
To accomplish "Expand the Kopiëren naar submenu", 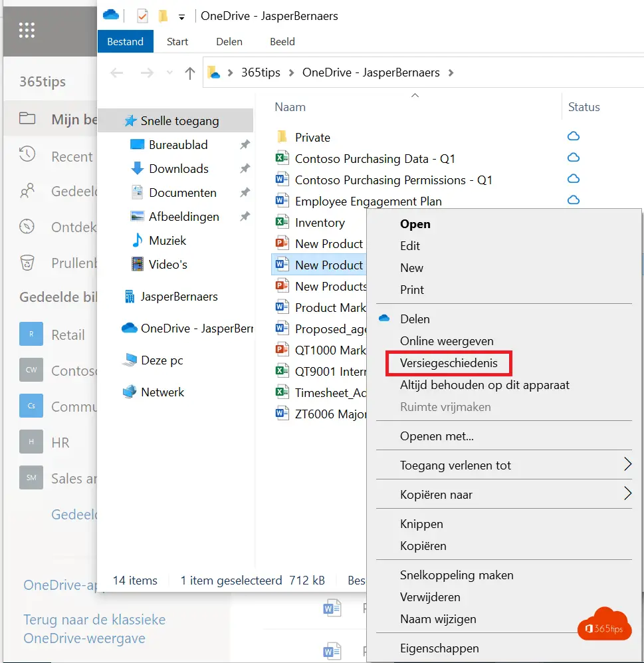I will click(x=504, y=494).
